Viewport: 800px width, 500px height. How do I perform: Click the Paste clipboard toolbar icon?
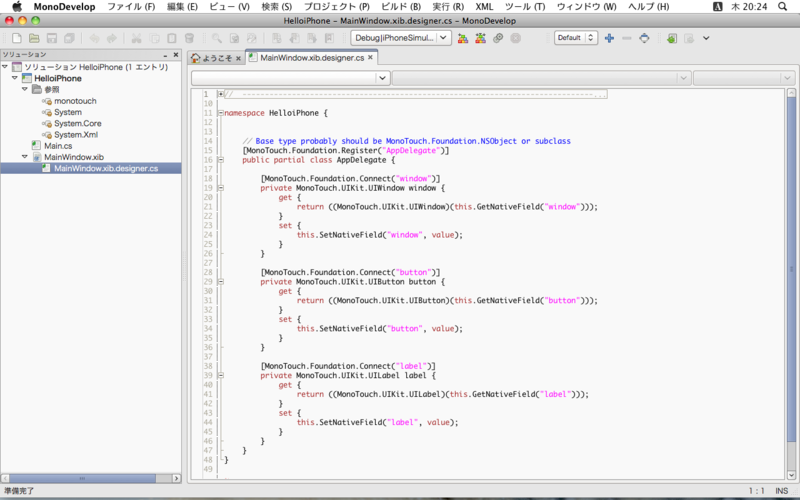pyautogui.click(x=172, y=38)
